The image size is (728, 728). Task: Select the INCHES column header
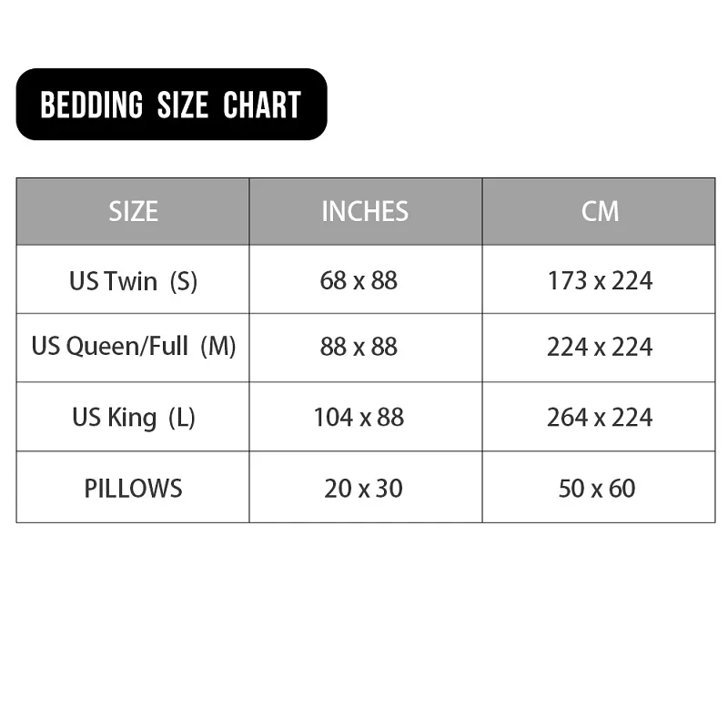point(365,211)
